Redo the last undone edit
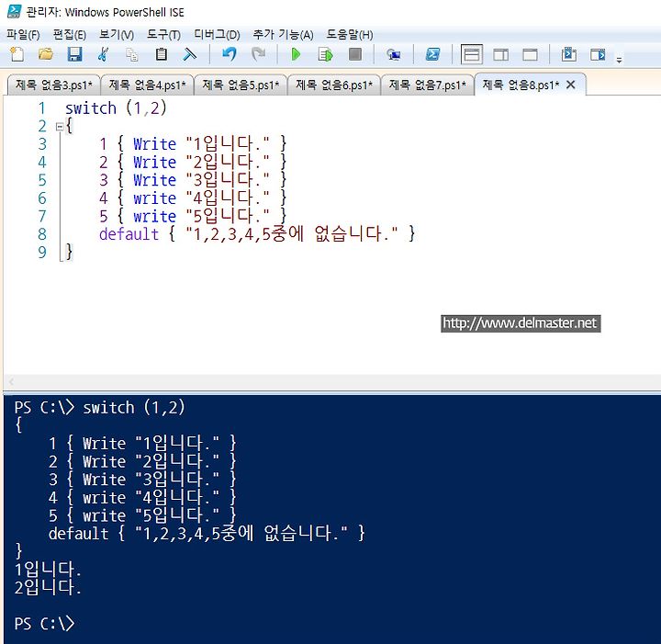661x644 pixels. point(258,54)
